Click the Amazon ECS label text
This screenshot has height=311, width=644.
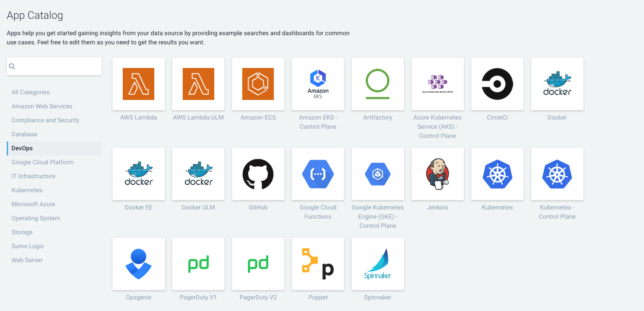click(258, 118)
